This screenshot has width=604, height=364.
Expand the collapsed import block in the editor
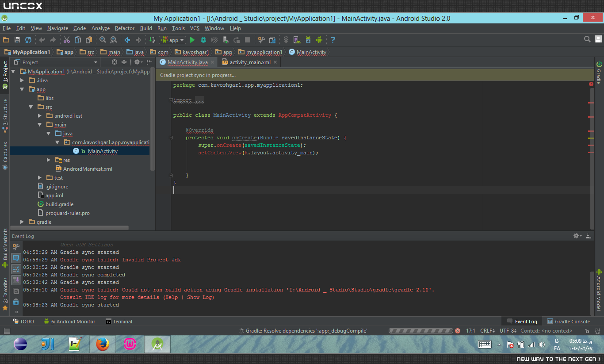[171, 100]
